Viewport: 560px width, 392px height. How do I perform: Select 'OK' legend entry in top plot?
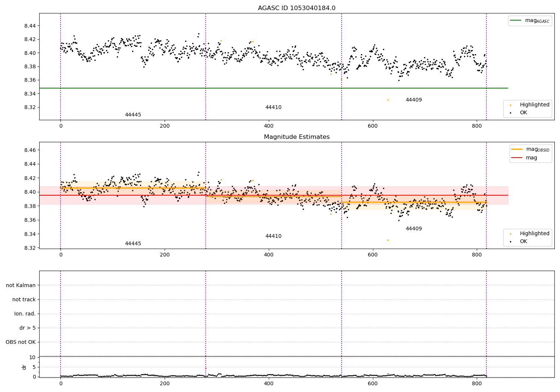point(523,113)
